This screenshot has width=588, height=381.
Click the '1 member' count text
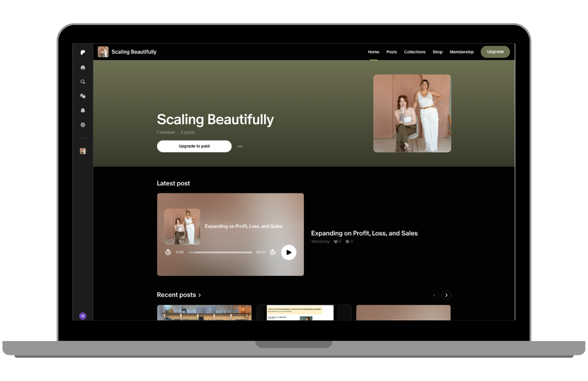click(166, 132)
